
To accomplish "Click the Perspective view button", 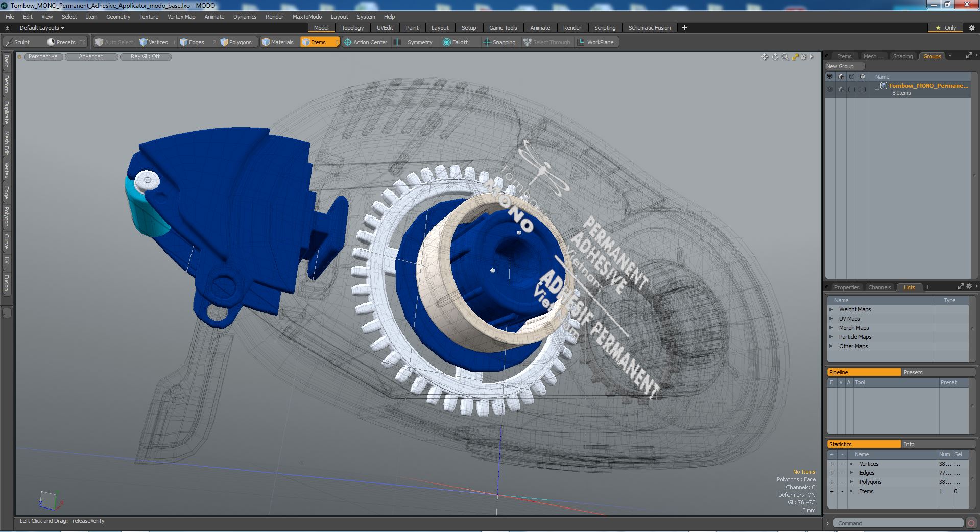I will (x=43, y=57).
